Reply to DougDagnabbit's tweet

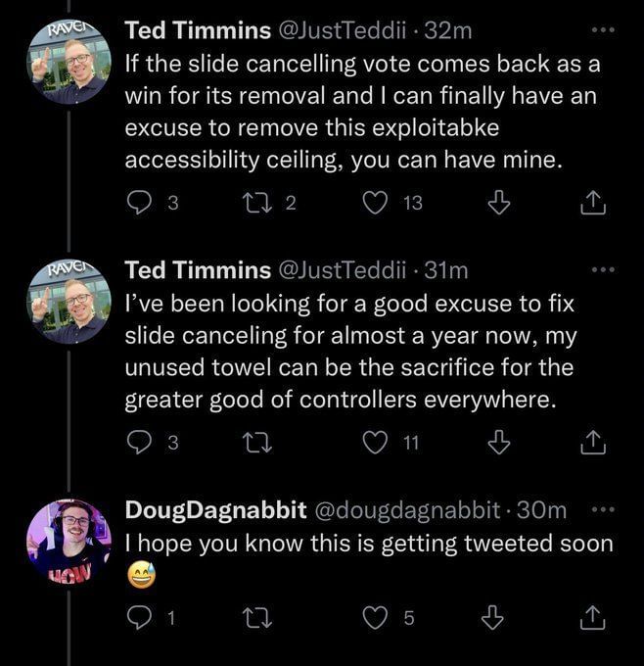pyautogui.click(x=141, y=618)
